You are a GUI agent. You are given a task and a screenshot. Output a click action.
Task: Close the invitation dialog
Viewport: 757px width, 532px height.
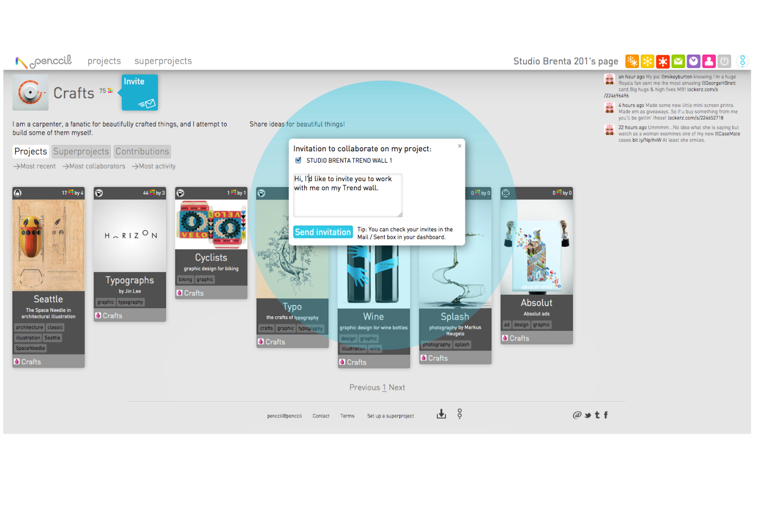coord(460,146)
